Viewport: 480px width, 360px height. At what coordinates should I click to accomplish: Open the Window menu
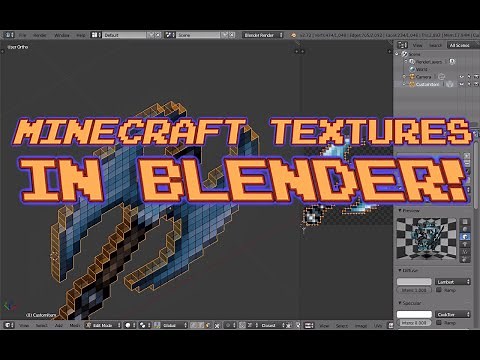pyautogui.click(x=62, y=35)
